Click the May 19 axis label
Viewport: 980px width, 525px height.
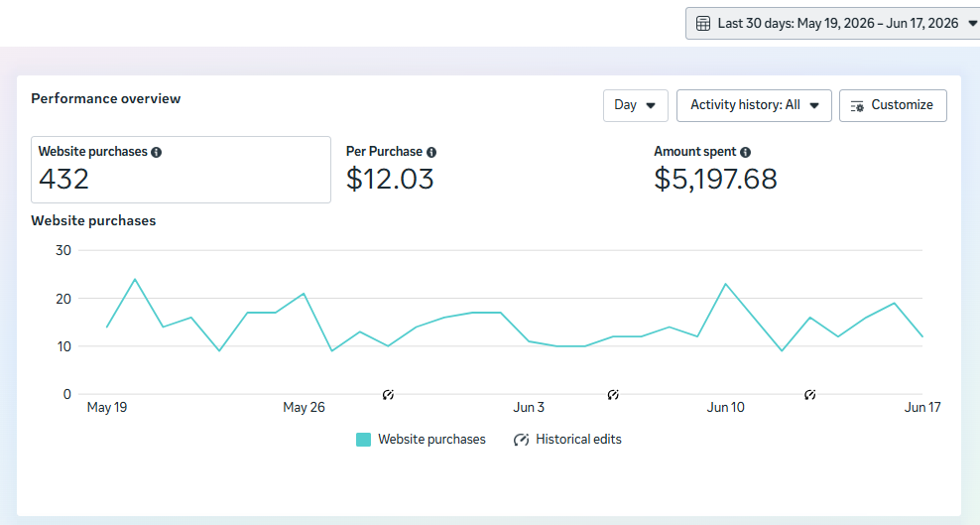pyautogui.click(x=107, y=408)
